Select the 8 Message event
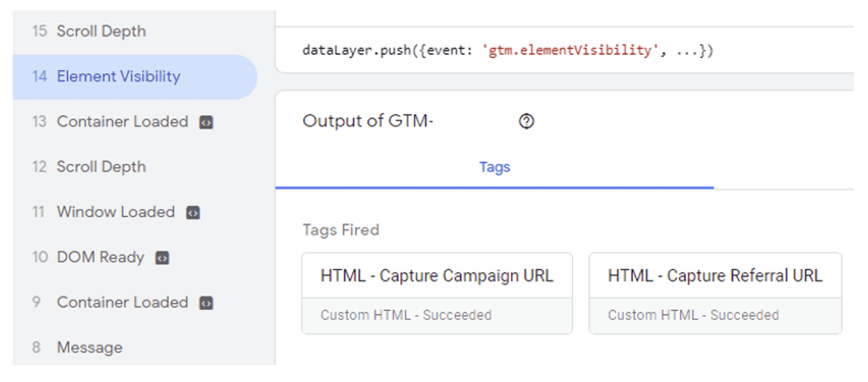This screenshot has height=382, width=868. 89,348
